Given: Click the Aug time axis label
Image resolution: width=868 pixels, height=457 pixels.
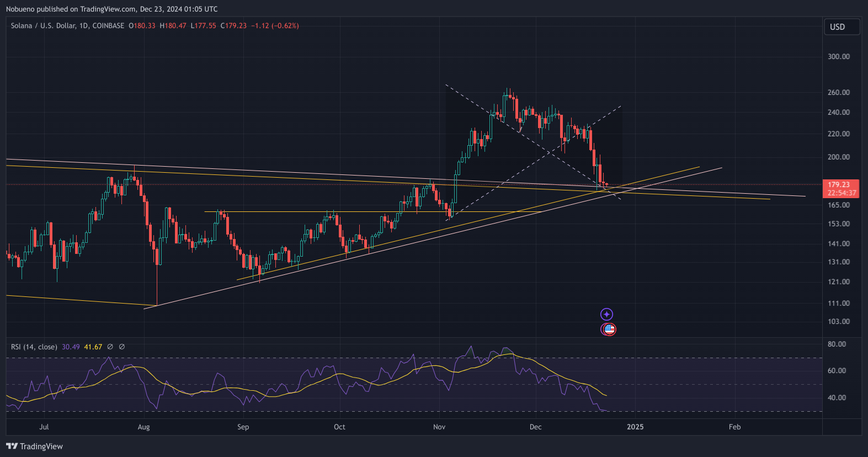Looking at the screenshot, I should pos(143,427).
